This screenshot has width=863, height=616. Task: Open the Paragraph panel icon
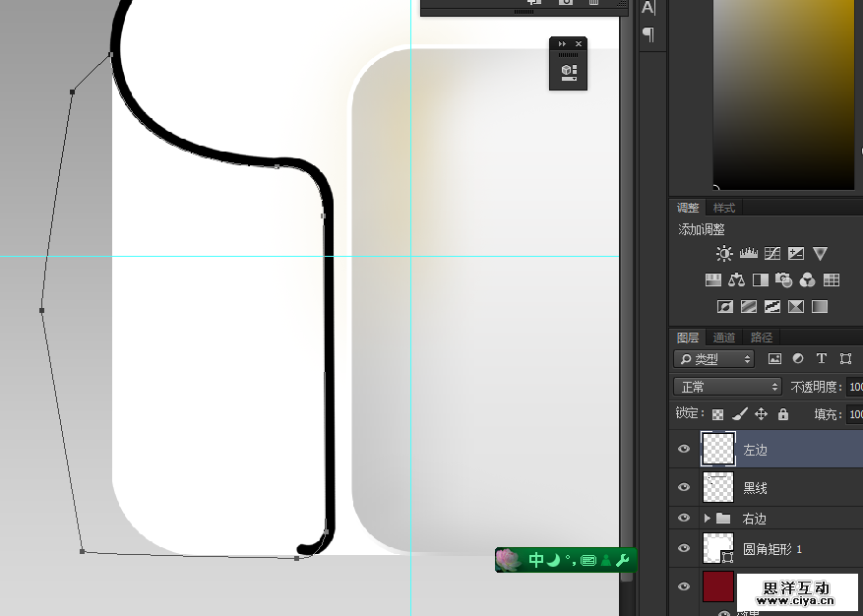pyautogui.click(x=648, y=33)
